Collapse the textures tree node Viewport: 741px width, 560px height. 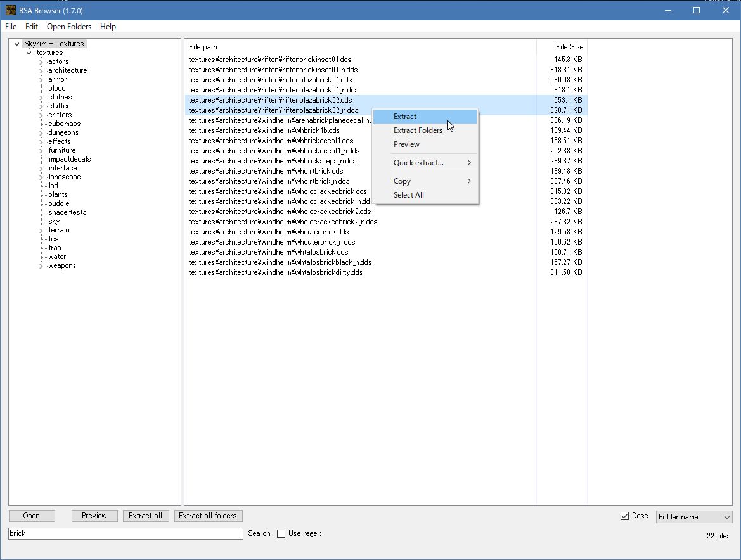click(x=29, y=53)
